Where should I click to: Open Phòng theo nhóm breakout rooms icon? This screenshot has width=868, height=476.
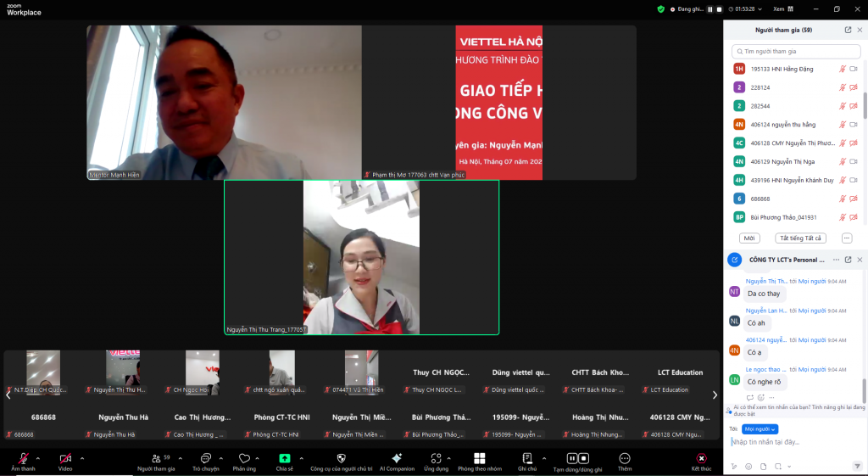coord(480,458)
